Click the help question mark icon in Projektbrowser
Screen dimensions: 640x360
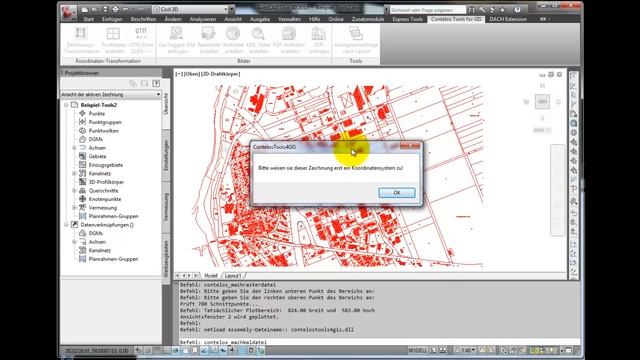156,83
